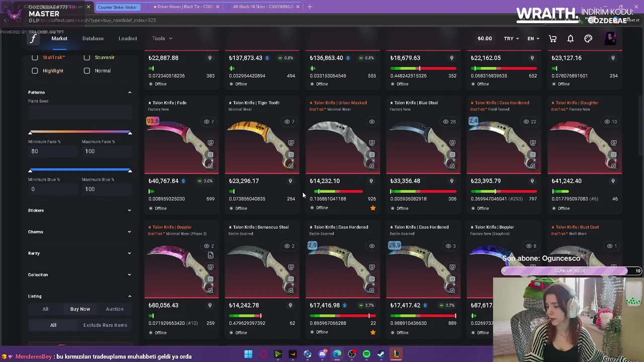Open Steam from the taskbar
Image resolution: width=644 pixels, height=362 pixels.
click(x=381, y=354)
